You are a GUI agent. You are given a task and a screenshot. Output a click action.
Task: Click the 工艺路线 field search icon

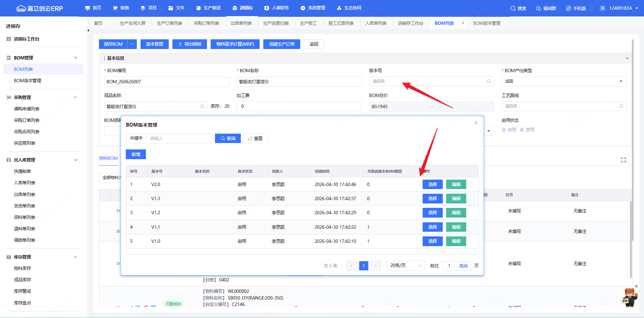[x=621, y=106]
